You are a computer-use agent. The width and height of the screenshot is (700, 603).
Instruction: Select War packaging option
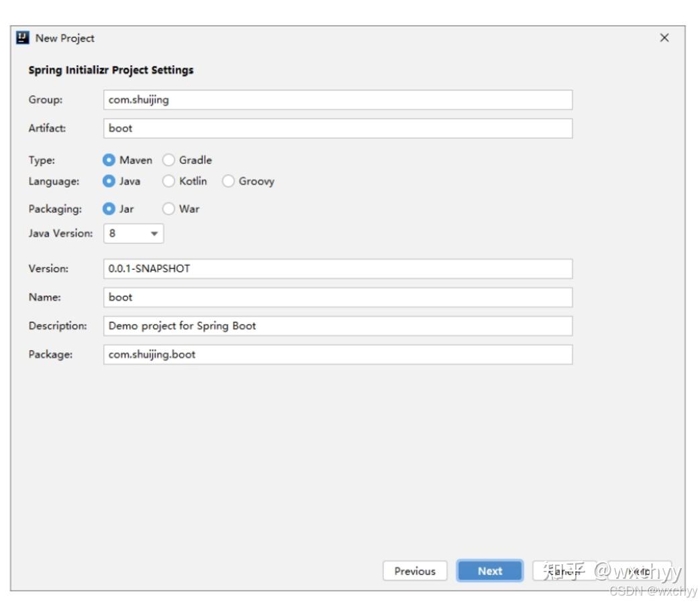[168, 209]
